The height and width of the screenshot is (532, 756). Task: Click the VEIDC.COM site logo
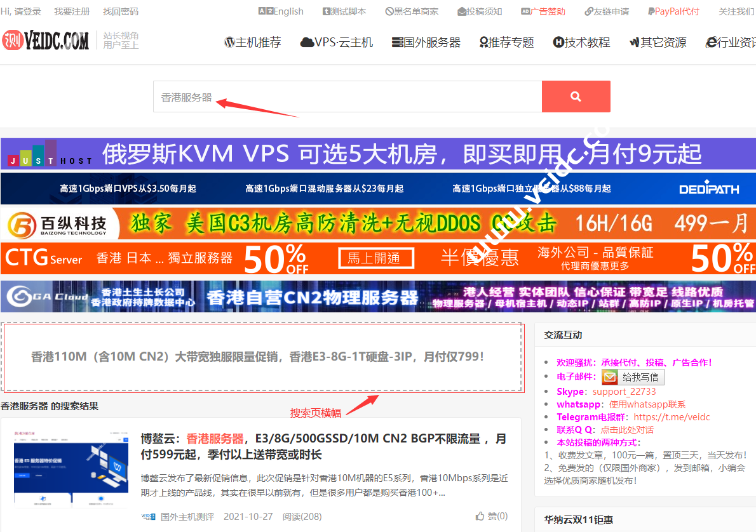pyautogui.click(x=45, y=41)
